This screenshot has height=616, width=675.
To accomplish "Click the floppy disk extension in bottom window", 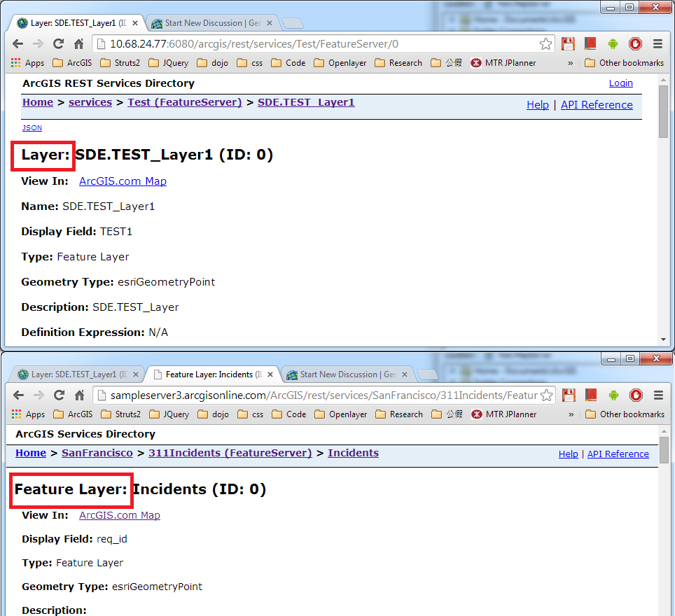I will (x=569, y=395).
